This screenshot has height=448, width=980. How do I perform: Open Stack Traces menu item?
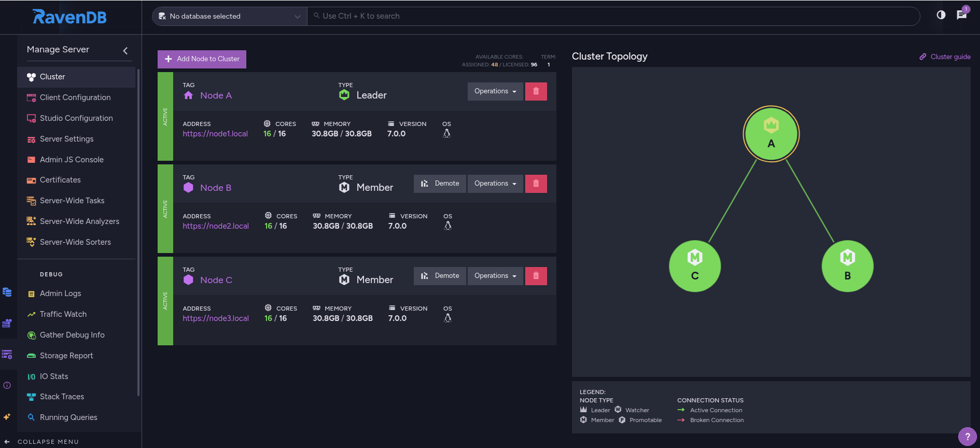pos(76,397)
